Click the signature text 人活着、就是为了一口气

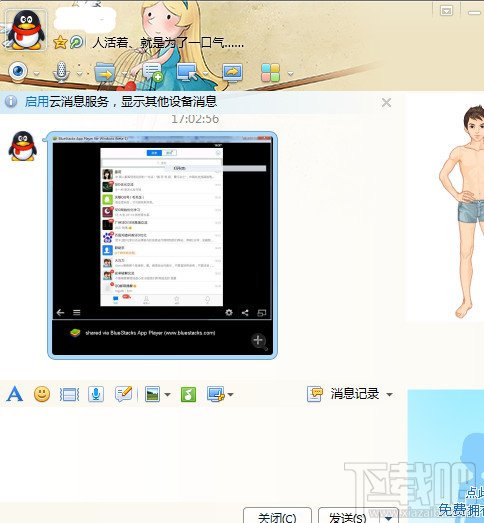pyautogui.click(x=168, y=43)
